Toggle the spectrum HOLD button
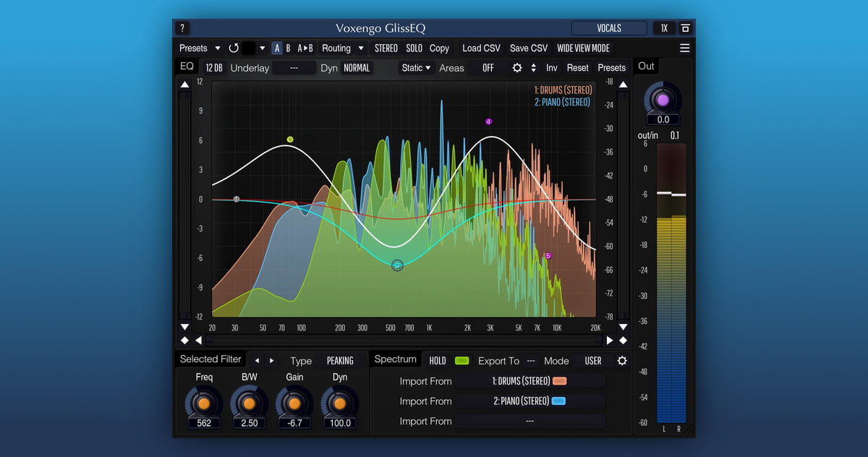This screenshot has width=868, height=457. tap(438, 361)
